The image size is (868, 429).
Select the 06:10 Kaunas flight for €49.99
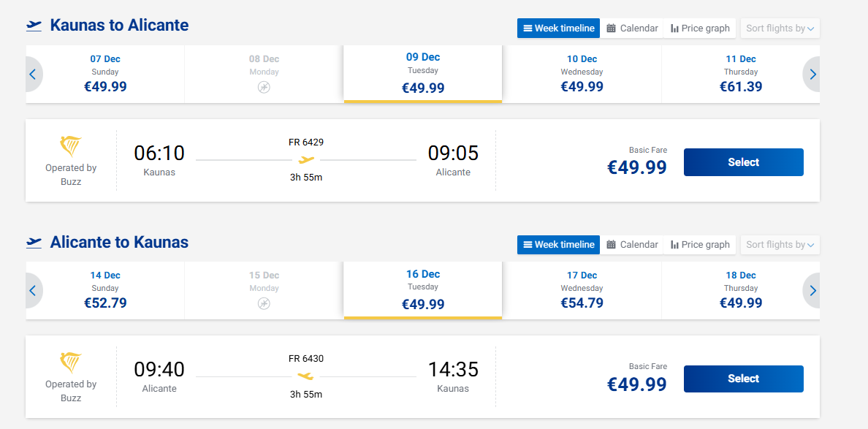coord(744,162)
